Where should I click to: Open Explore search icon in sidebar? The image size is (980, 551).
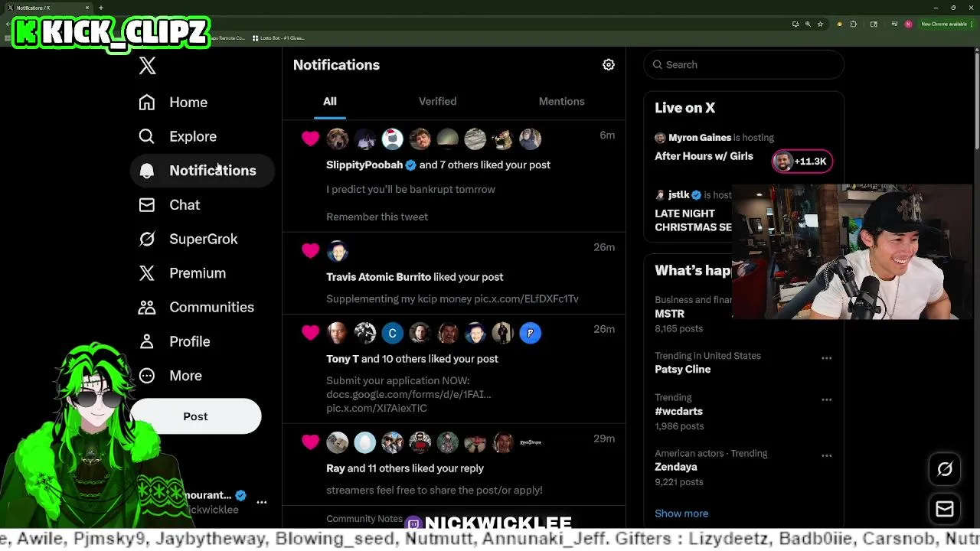pyautogui.click(x=146, y=136)
